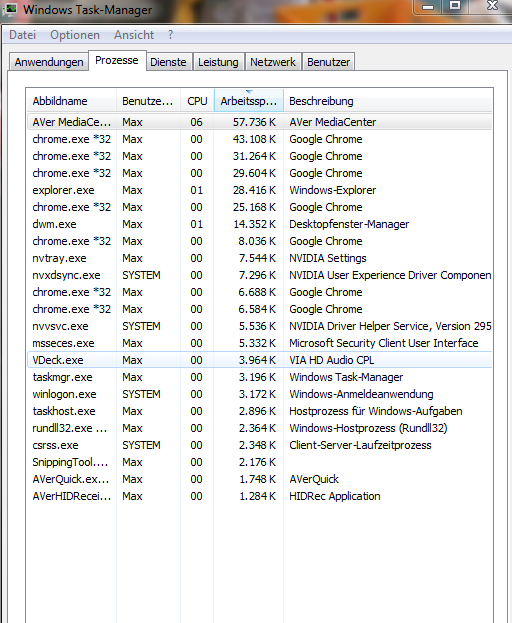Open the ? help menu

pos(170,35)
